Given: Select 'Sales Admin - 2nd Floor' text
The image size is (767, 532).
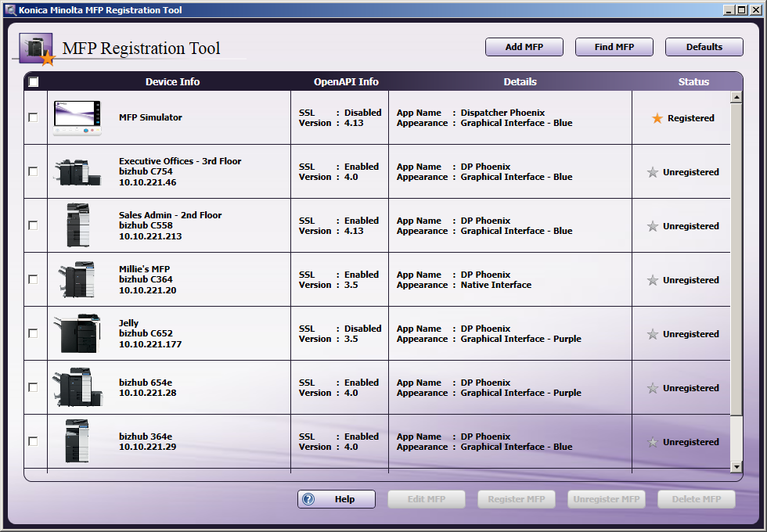Looking at the screenshot, I should (x=171, y=215).
